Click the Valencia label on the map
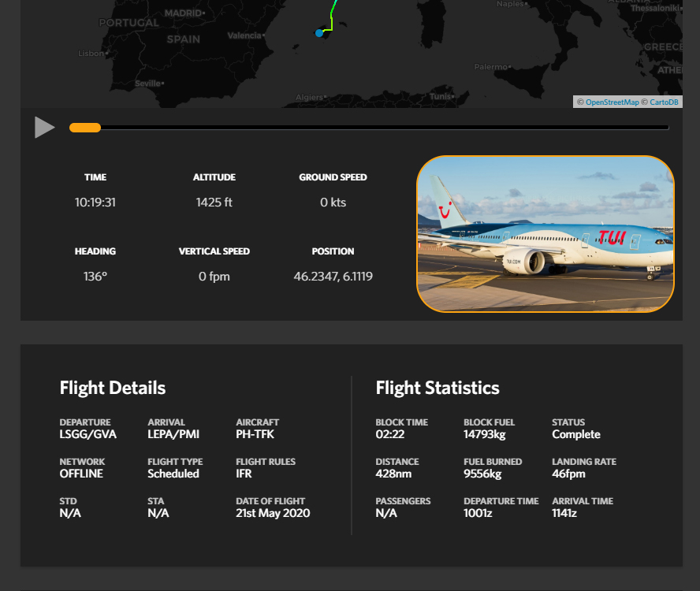The width and height of the screenshot is (700, 591). pyautogui.click(x=244, y=35)
